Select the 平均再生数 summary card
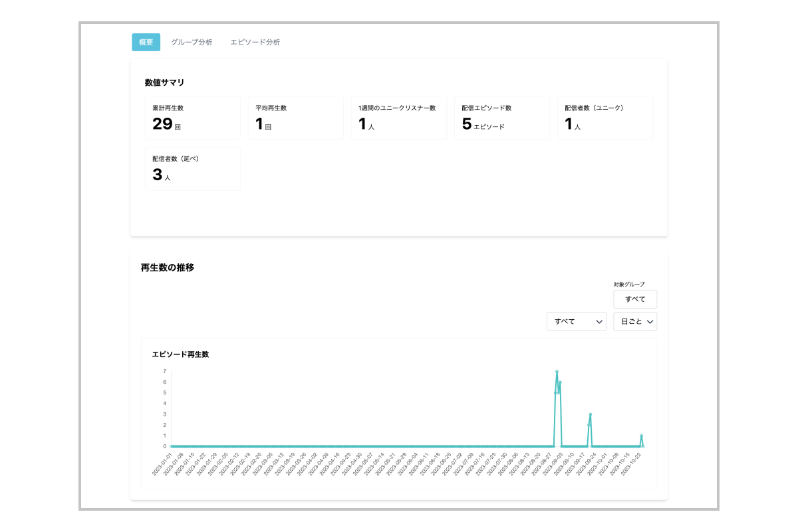The width and height of the screenshot is (798, 532). 296,118
